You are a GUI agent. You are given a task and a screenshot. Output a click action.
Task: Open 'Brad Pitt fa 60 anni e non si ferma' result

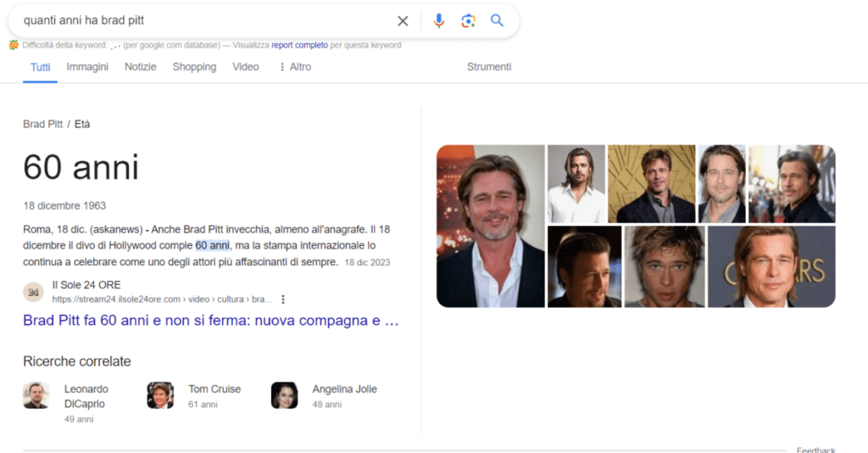tap(210, 321)
